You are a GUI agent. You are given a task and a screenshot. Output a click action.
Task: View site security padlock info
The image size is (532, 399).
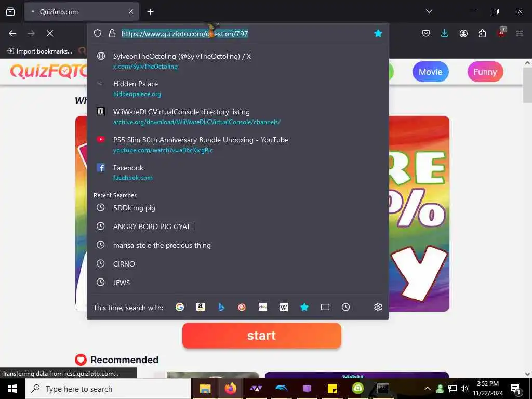coord(112,33)
